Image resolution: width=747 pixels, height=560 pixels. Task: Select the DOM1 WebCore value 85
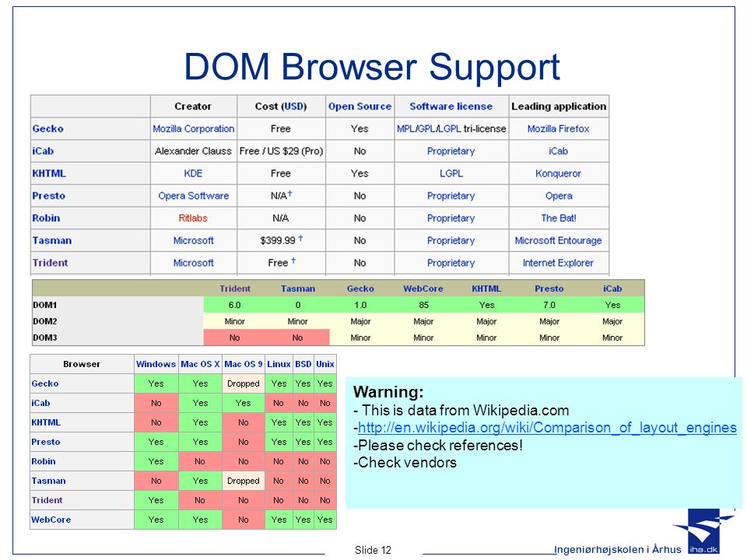click(x=423, y=305)
